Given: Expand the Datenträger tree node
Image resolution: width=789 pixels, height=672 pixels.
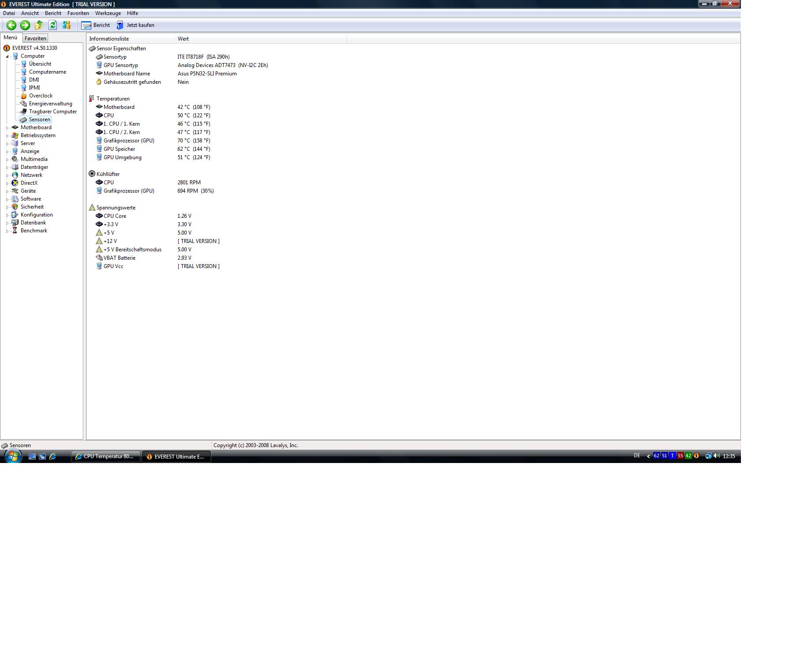Looking at the screenshot, I should 7,168.
